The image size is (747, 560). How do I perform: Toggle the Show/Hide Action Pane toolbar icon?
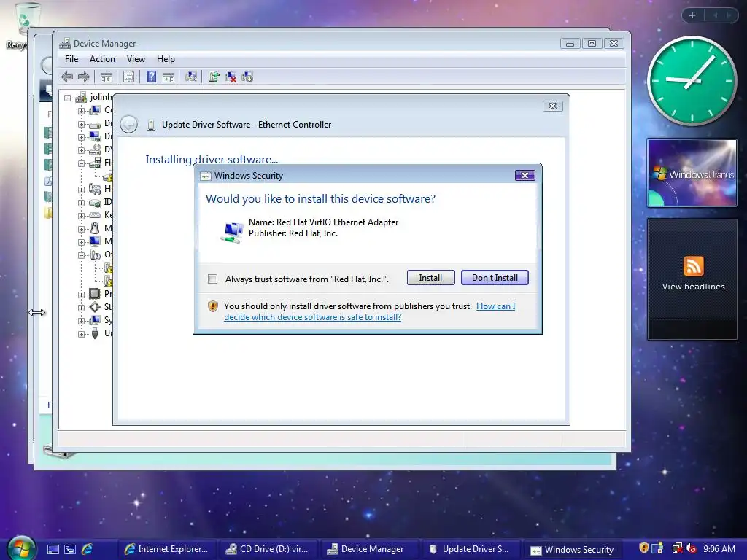tap(169, 77)
